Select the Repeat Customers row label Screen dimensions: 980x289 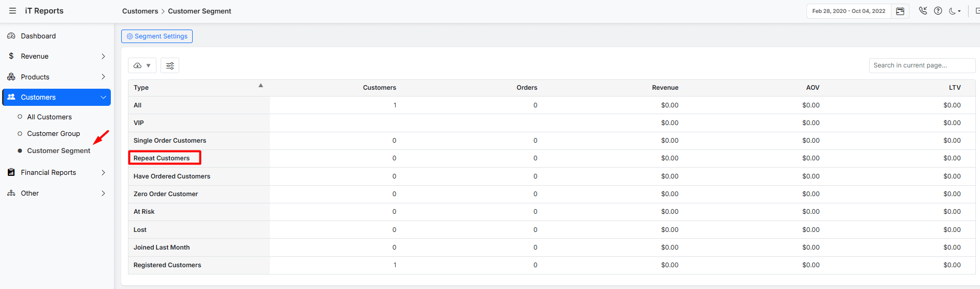point(161,158)
